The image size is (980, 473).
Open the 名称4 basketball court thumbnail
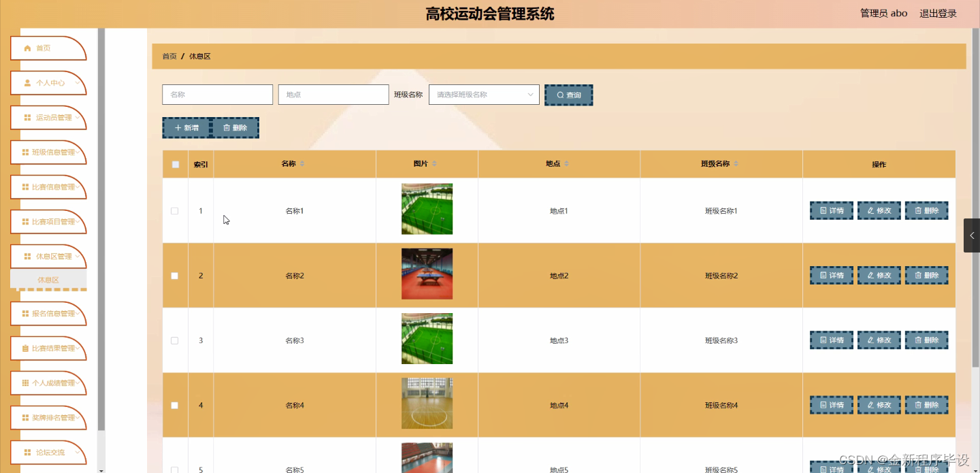tap(427, 404)
